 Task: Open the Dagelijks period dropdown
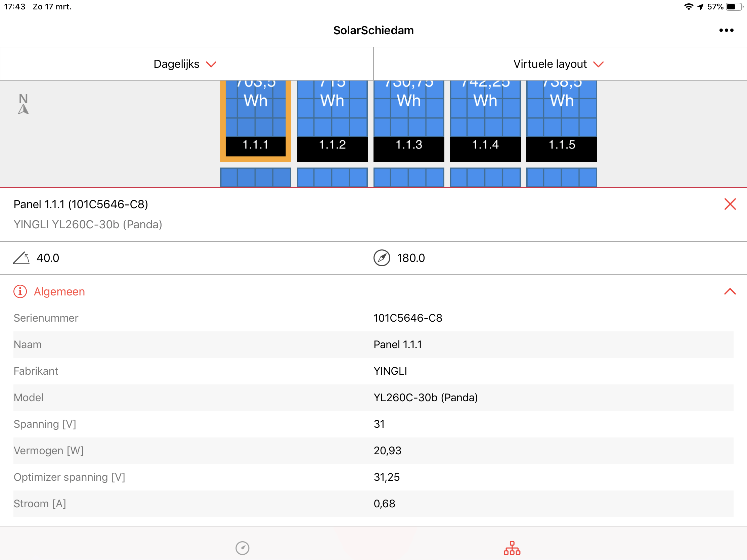pos(185,64)
